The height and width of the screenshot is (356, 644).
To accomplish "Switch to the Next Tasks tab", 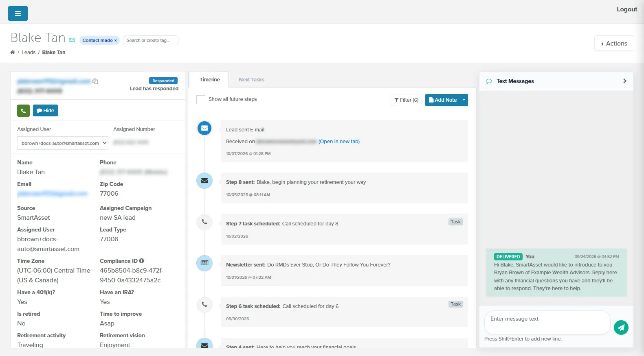I will point(252,80).
